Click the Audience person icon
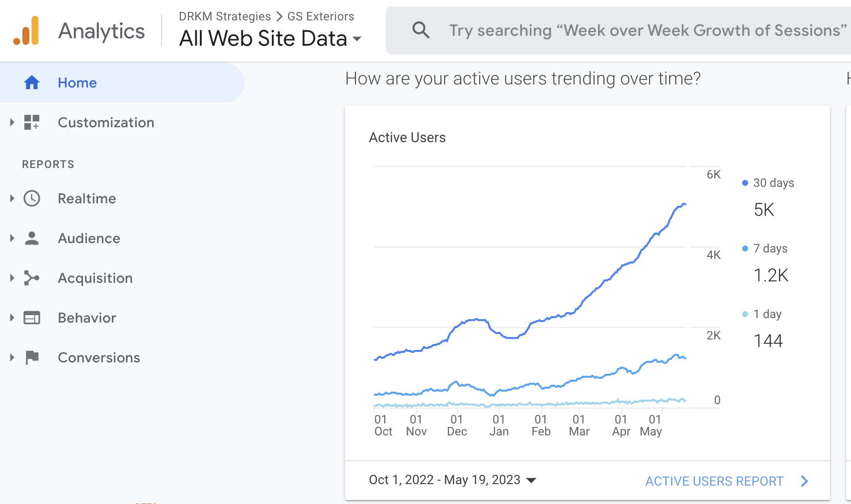 pyautogui.click(x=32, y=239)
